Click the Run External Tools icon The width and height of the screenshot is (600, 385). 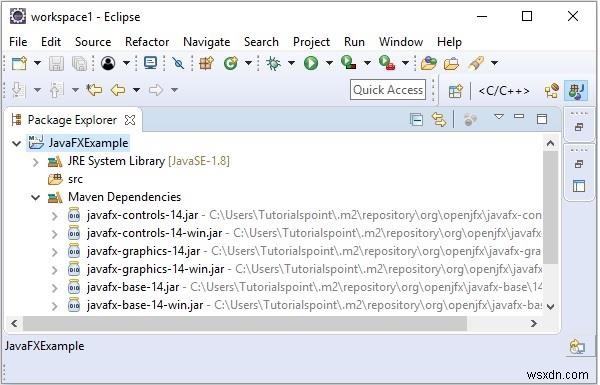pos(386,62)
